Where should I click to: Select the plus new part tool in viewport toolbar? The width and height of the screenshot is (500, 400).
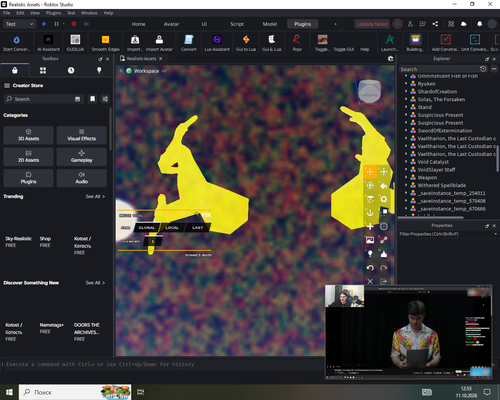[x=370, y=227]
